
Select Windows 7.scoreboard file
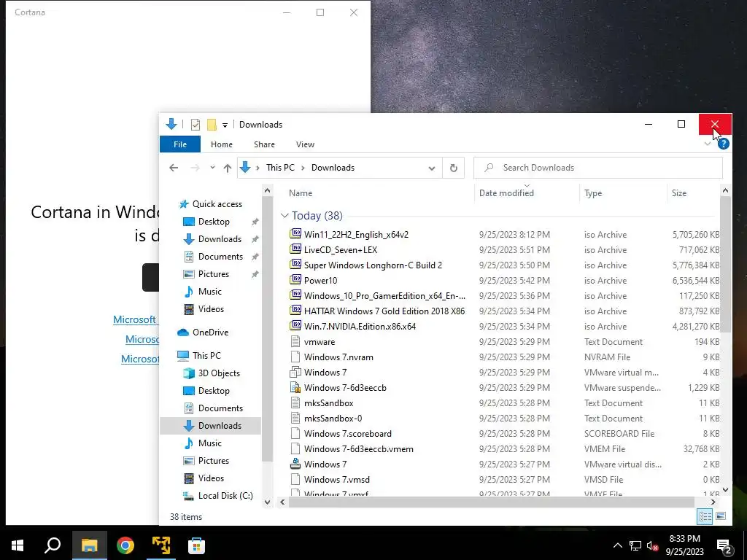(348, 433)
